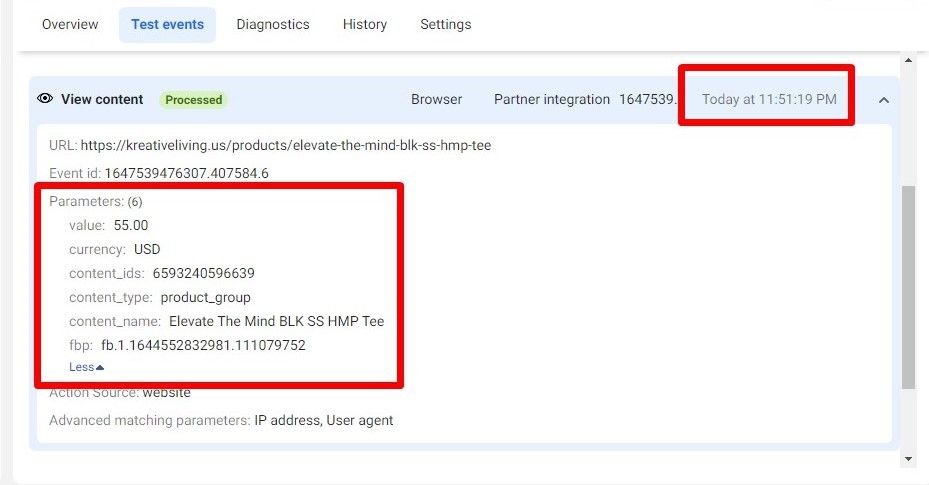
Task: Click the content_ids value 6593240596639
Action: [204, 273]
